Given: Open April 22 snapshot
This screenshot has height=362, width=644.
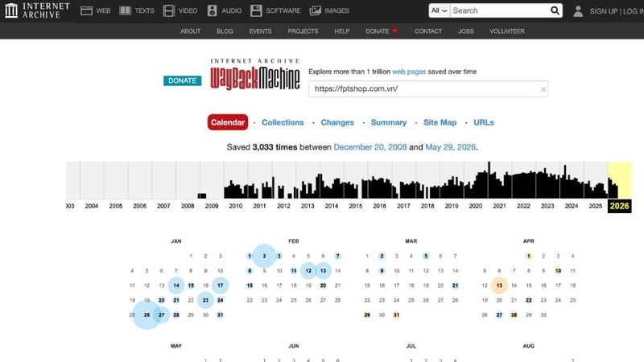Looking at the screenshot, I should (529, 300).
